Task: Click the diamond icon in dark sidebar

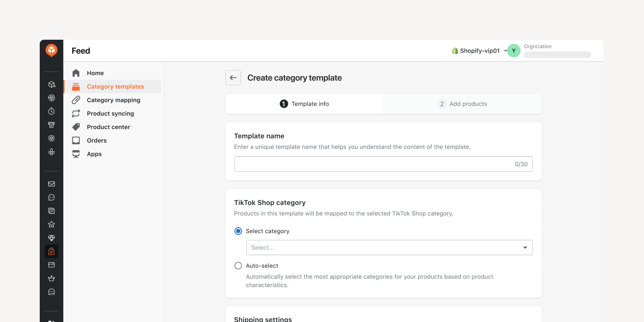Action: pos(51,238)
